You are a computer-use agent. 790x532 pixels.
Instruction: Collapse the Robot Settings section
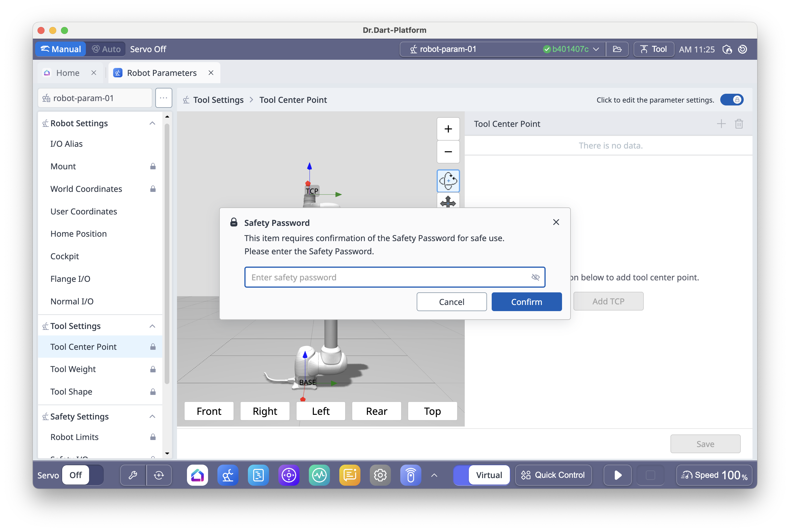(152, 123)
